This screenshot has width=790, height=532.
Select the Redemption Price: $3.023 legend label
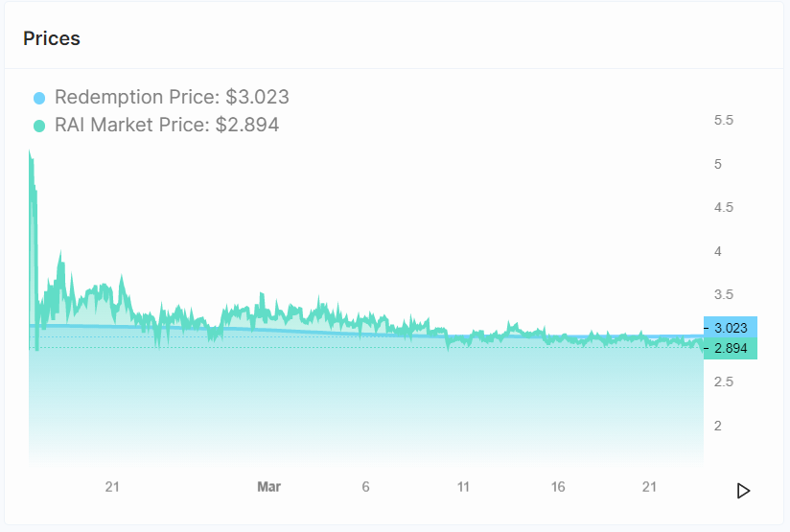(x=172, y=97)
